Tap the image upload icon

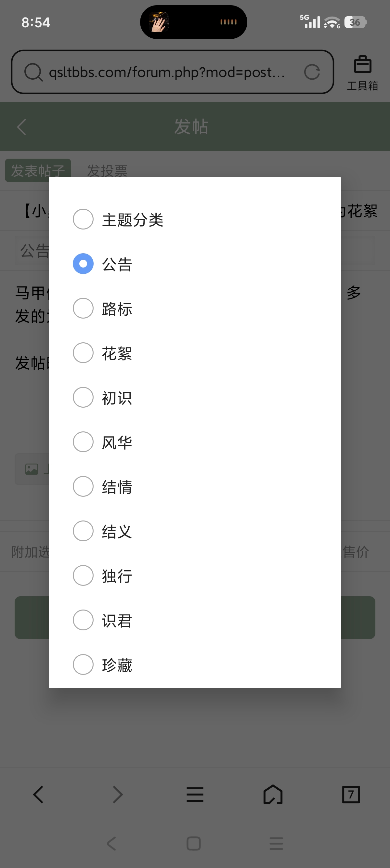(x=32, y=469)
